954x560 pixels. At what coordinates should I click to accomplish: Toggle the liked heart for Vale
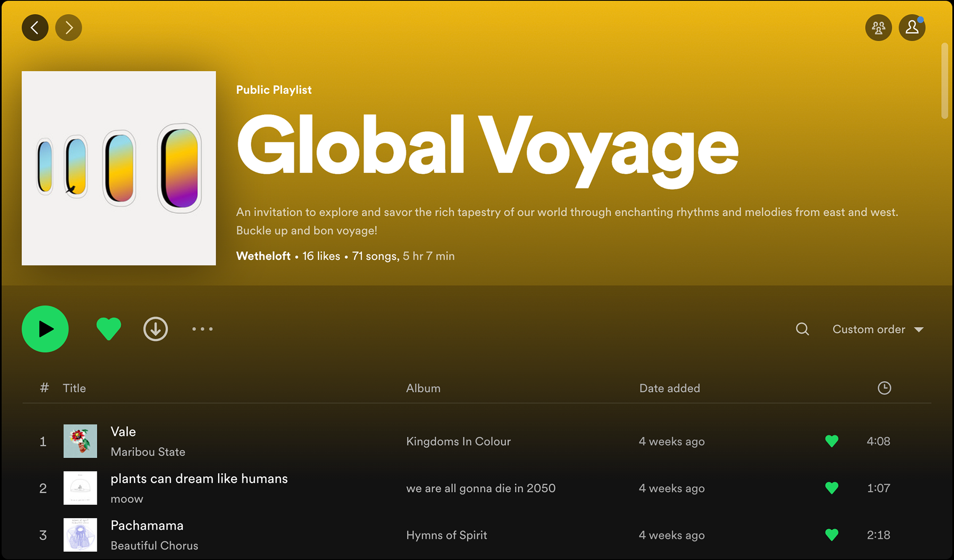(x=831, y=441)
